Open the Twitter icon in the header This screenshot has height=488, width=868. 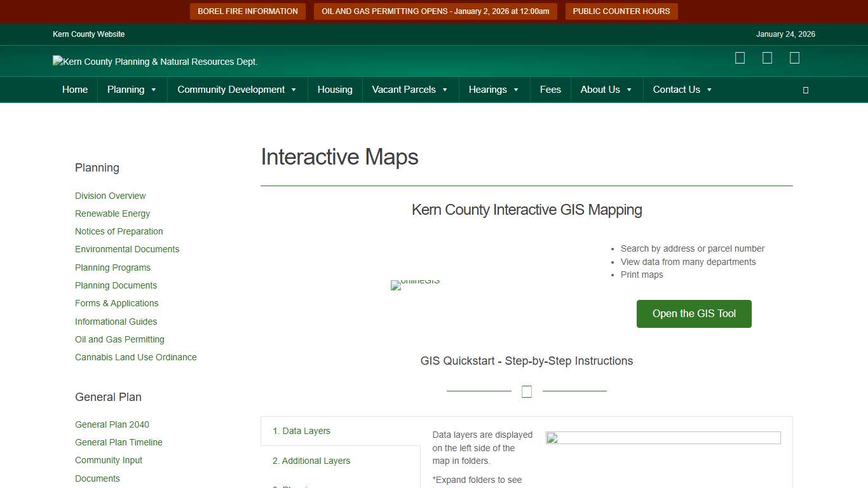pyautogui.click(x=767, y=58)
